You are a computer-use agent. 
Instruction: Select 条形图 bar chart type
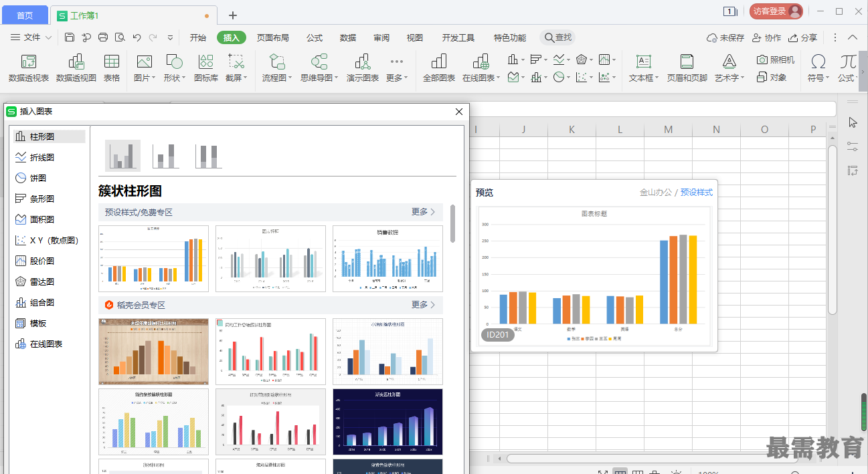(x=50, y=199)
